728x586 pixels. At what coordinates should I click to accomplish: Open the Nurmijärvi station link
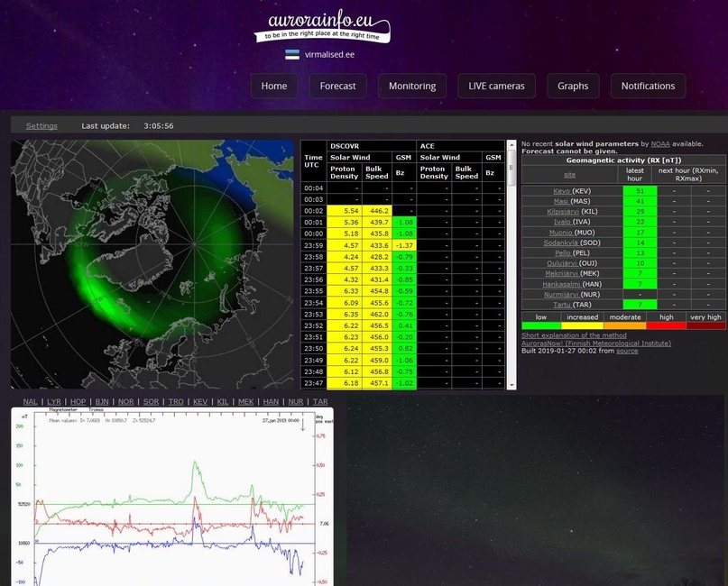(561, 295)
